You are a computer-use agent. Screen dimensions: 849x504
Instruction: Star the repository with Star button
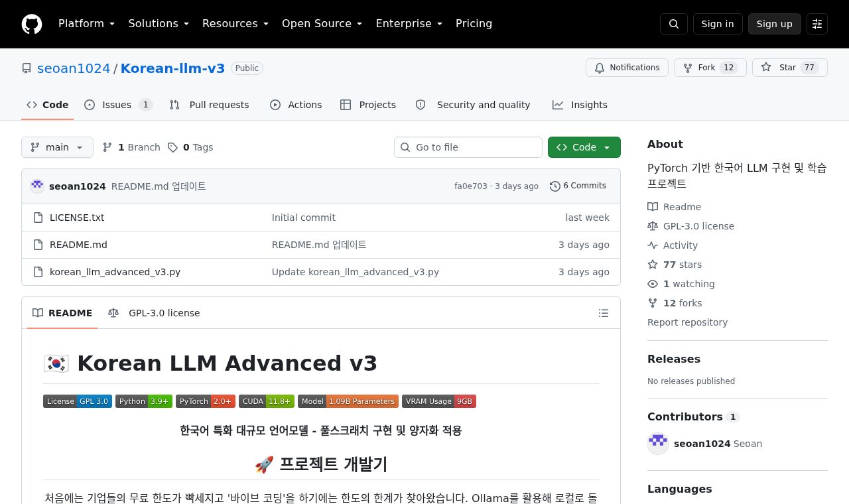[789, 68]
